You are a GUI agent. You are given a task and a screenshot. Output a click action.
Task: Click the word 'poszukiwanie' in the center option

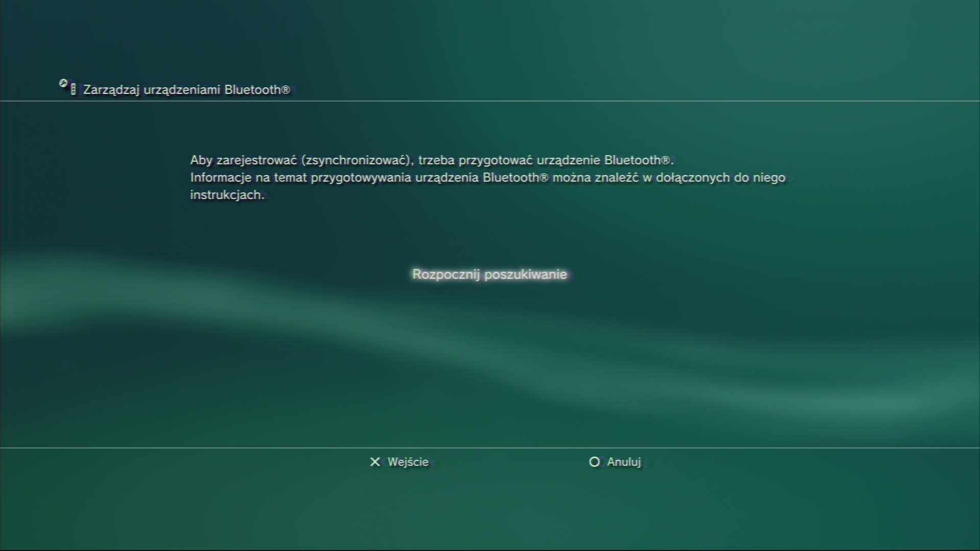pos(525,274)
